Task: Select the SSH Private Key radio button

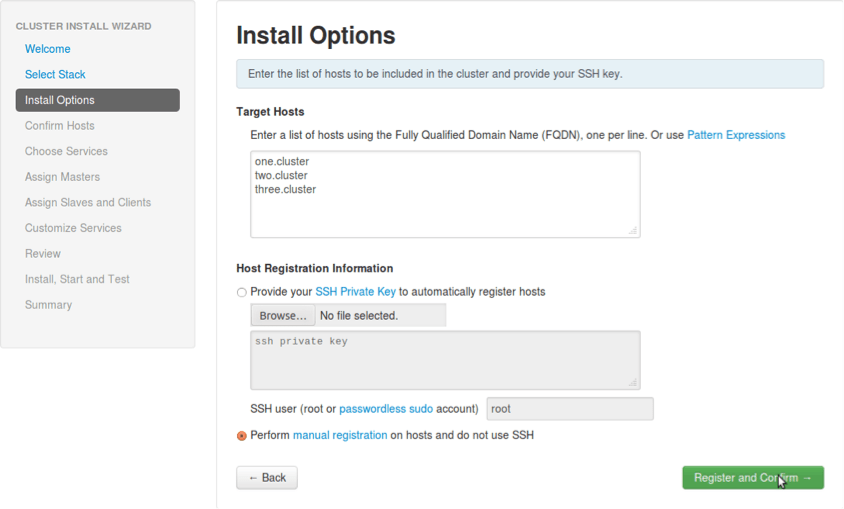Action: point(241,293)
